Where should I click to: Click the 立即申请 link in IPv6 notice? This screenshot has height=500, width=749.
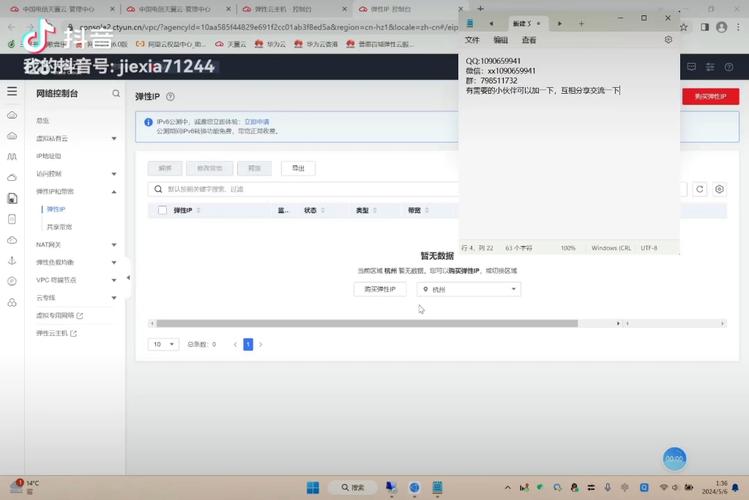pos(257,122)
